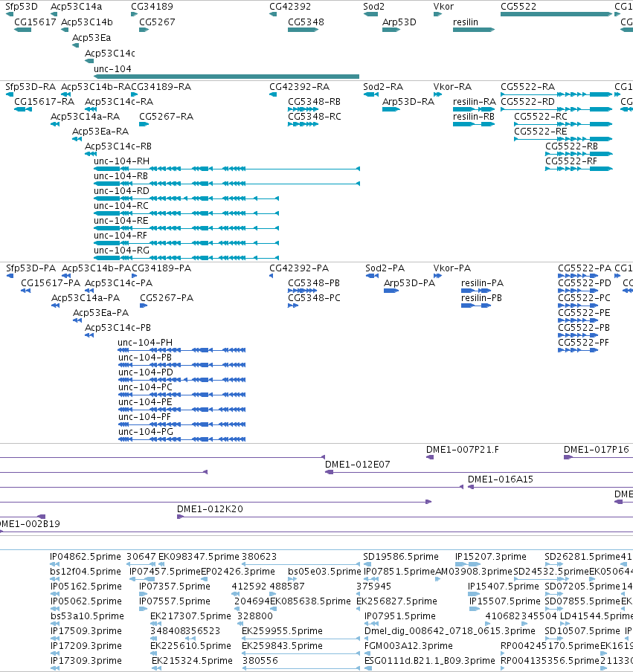
Task: Select the Vkor-RA transcript label
Action: point(452,86)
